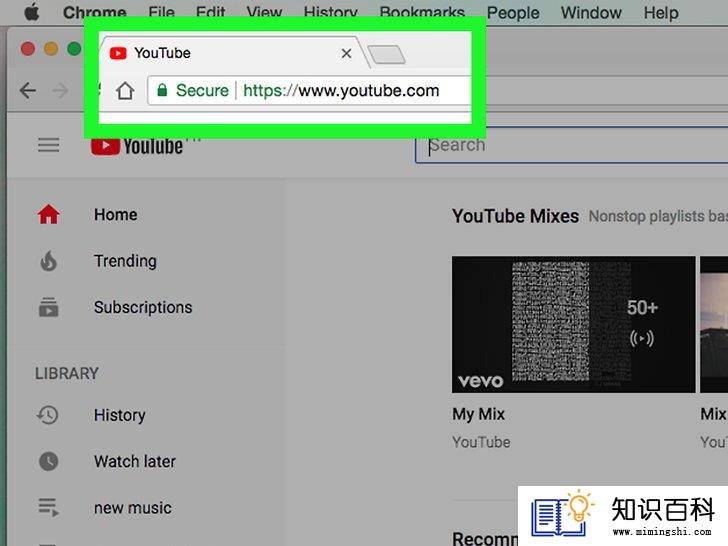Click the browser Home icon
This screenshot has height=546, width=728.
pos(125,91)
